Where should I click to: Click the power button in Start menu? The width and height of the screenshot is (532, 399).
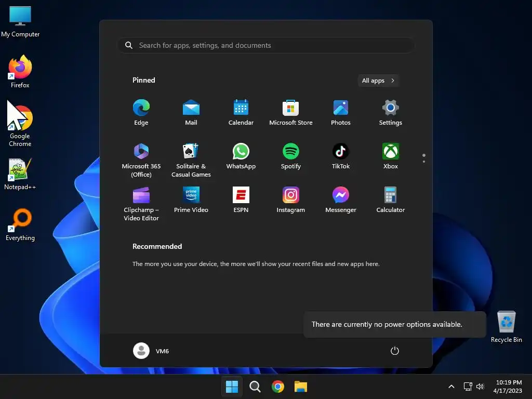coord(395,351)
